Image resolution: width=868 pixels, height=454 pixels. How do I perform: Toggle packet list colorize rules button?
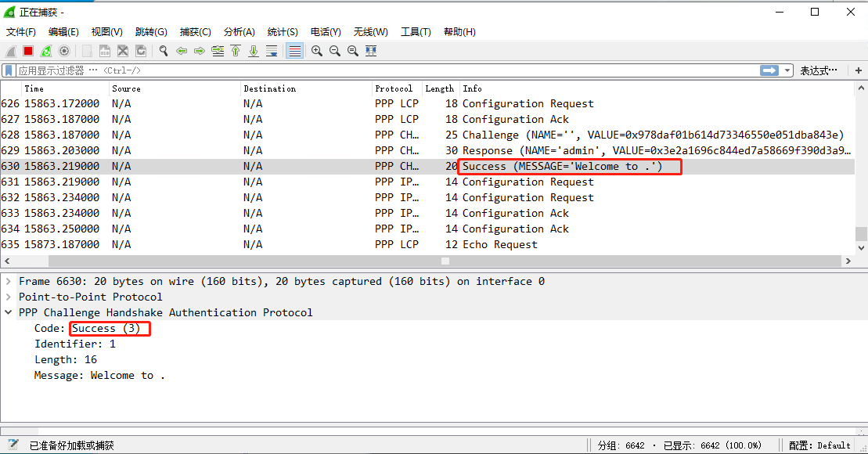[294, 51]
